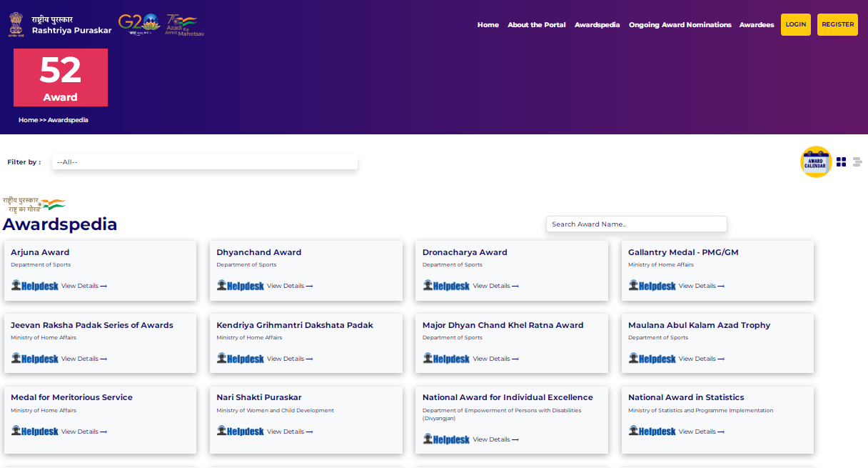Click the Nari Shakti Puraskar title
868x468 pixels.
tap(259, 397)
